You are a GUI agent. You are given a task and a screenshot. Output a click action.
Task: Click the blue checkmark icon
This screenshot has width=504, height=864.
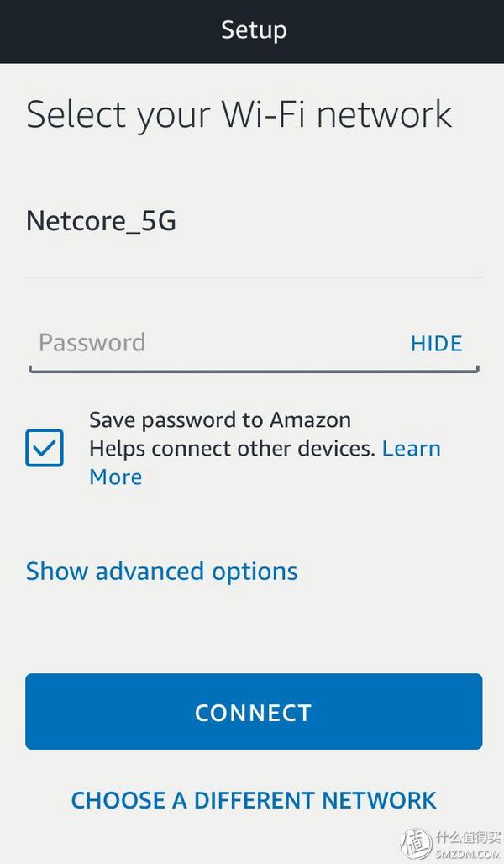[45, 447]
